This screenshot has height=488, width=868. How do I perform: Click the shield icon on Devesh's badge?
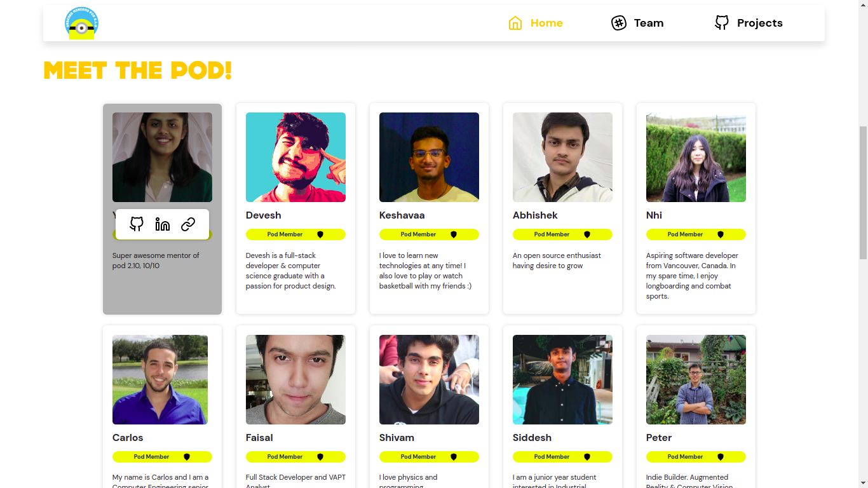pyautogui.click(x=320, y=234)
